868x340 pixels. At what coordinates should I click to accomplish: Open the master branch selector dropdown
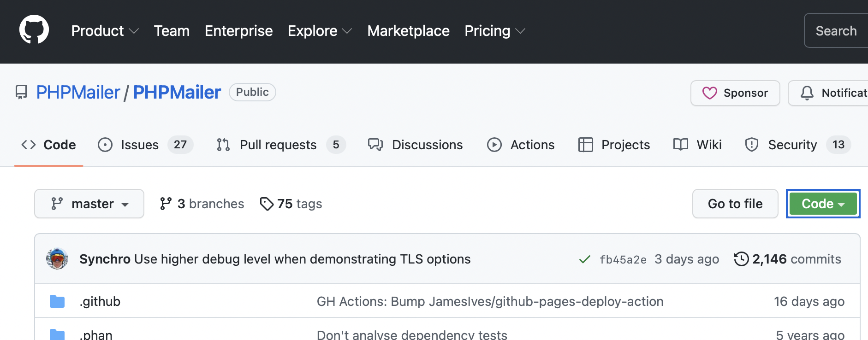pyautogui.click(x=89, y=204)
